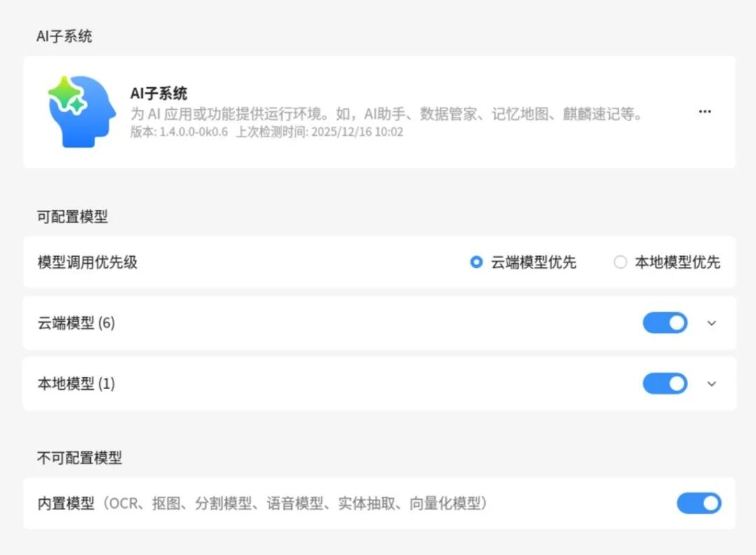Click the 模型调用优先级 label
This screenshot has height=555, width=756.
pyautogui.click(x=87, y=262)
